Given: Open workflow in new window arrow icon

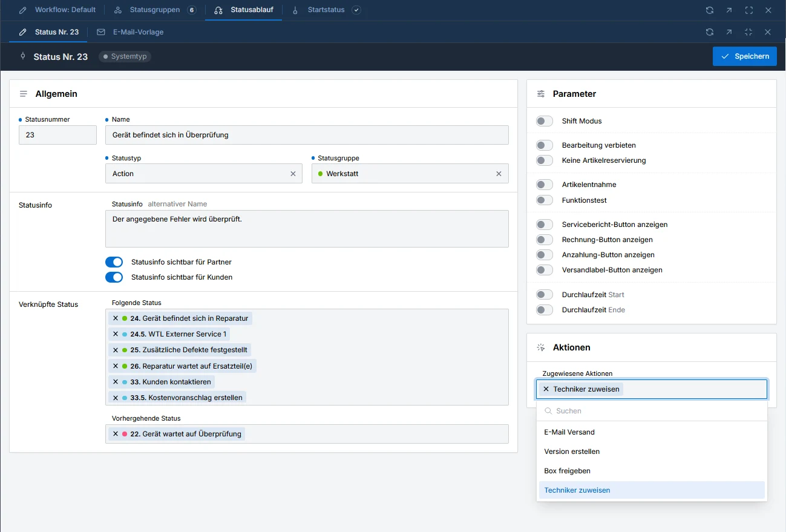Looking at the screenshot, I should tap(729, 10).
